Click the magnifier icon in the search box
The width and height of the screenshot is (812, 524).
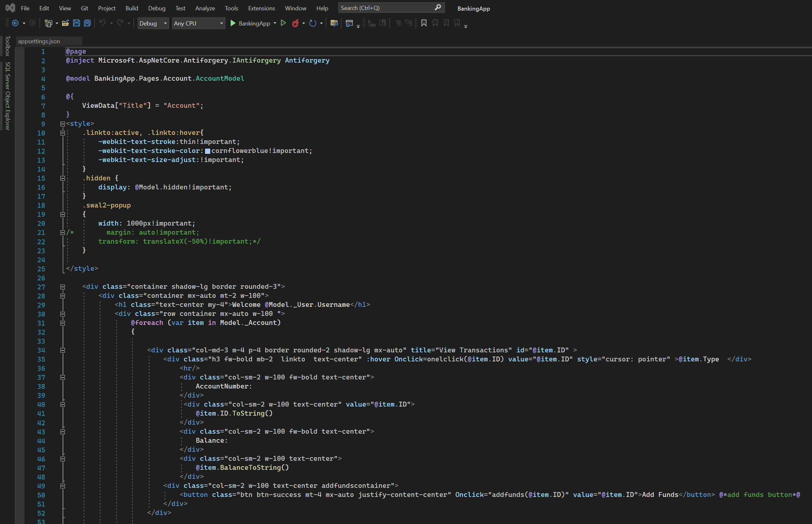click(438, 7)
